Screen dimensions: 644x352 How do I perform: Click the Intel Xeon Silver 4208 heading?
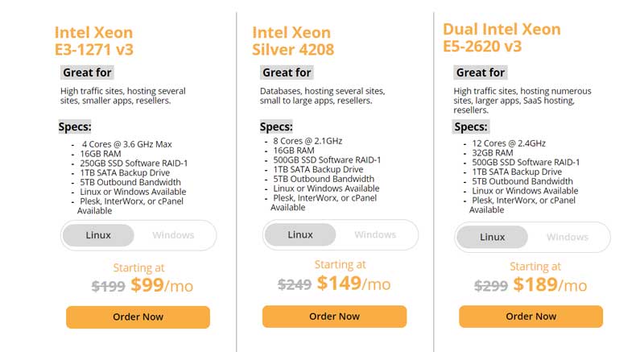(293, 40)
